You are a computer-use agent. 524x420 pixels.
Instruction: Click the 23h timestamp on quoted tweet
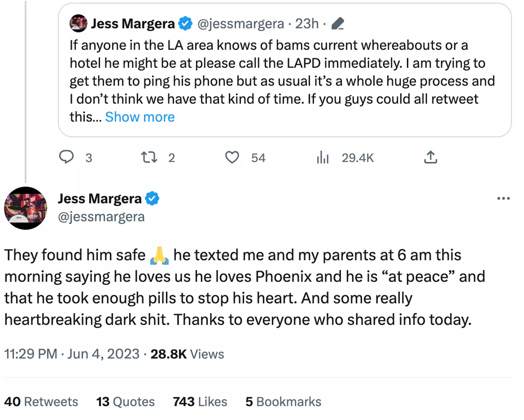click(x=306, y=24)
